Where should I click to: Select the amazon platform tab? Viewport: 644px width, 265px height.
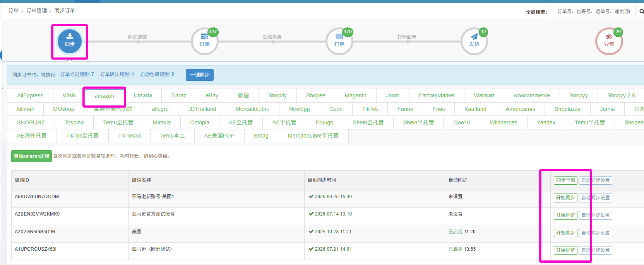tap(104, 96)
